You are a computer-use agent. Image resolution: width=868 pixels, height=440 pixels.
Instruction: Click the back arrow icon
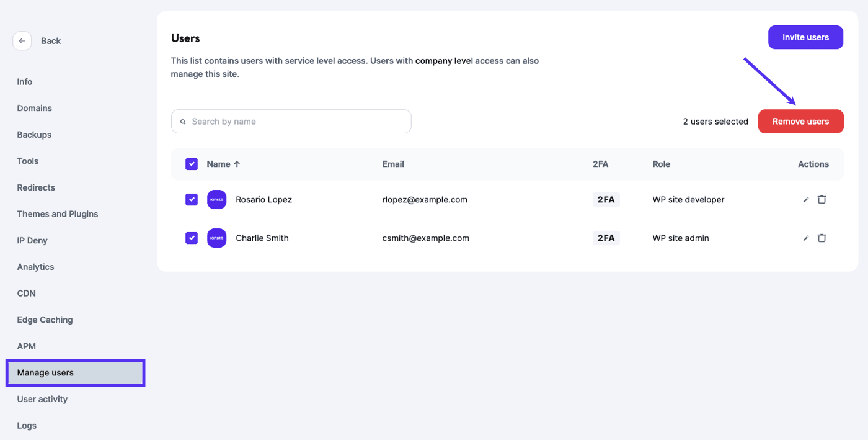(22, 41)
